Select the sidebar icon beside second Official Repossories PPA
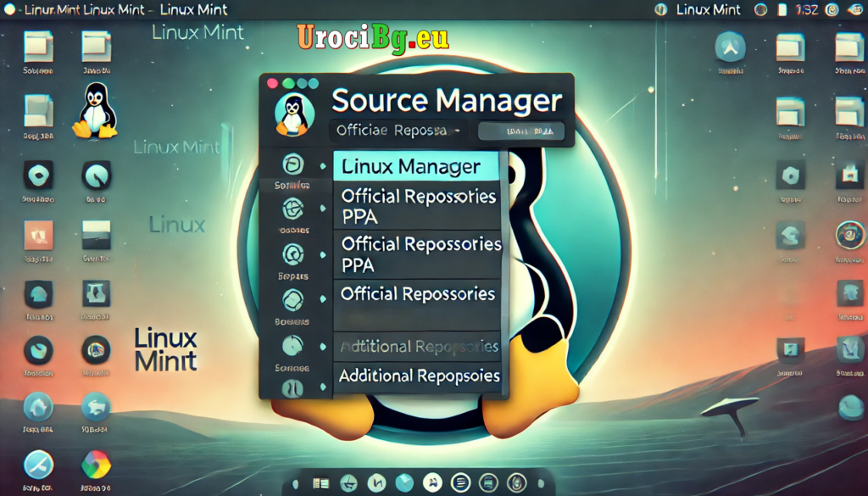 [292, 254]
